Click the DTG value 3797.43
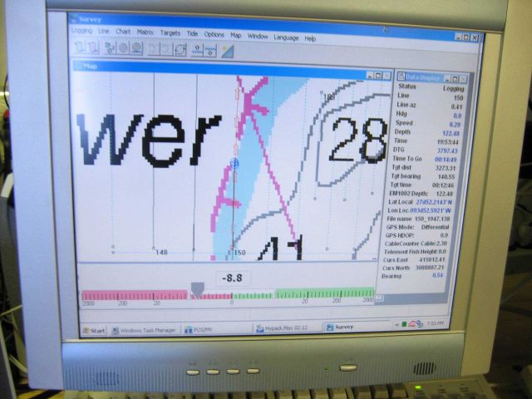 click(x=447, y=150)
